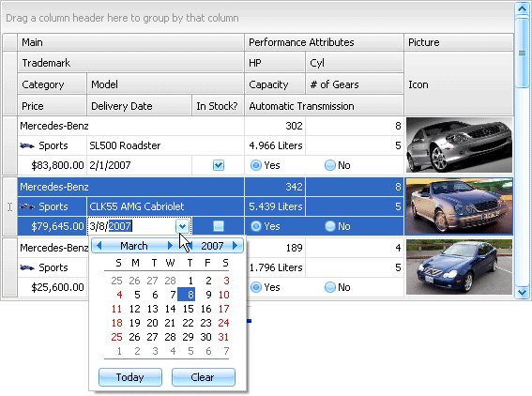Click $25,600.00 price cell
The image size is (532, 396).
(x=52, y=287)
